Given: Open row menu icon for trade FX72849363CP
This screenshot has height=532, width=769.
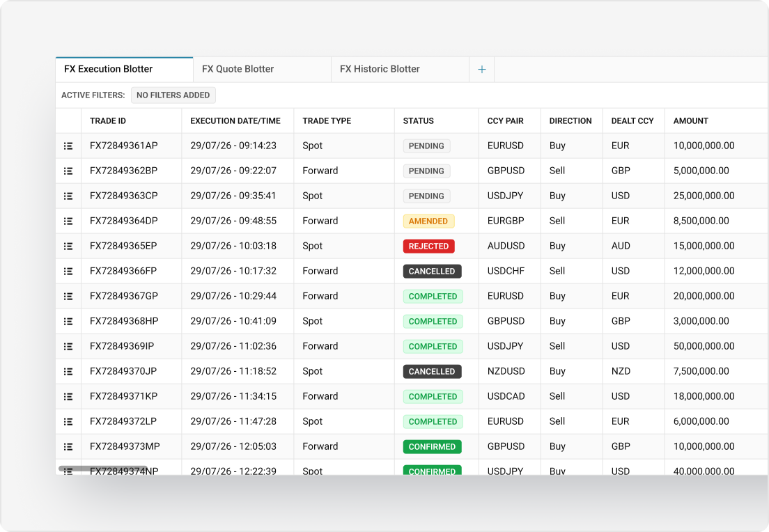Looking at the screenshot, I should tap(68, 196).
